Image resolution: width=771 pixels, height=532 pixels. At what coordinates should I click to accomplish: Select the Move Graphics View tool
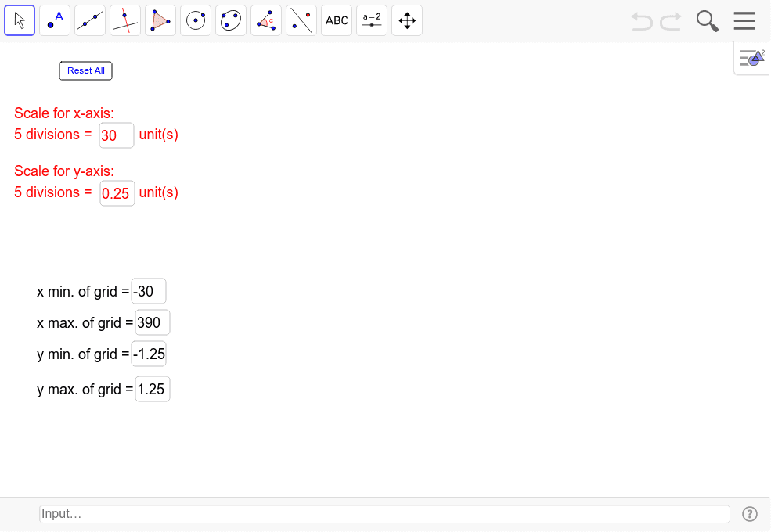[x=407, y=20]
